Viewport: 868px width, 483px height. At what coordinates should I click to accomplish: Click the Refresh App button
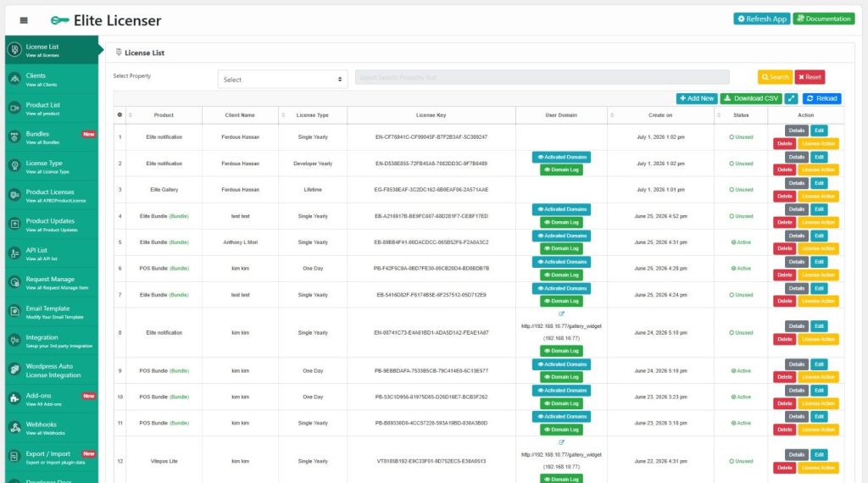[x=762, y=19]
